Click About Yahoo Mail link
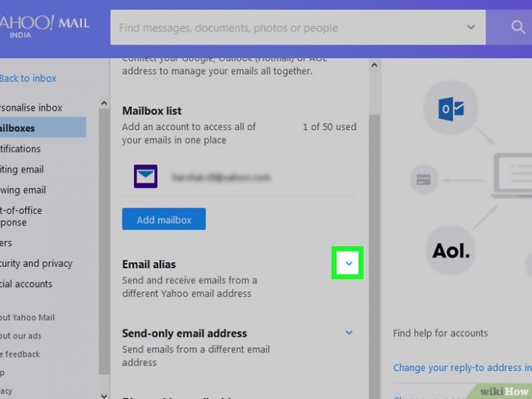Viewport: 532px width, 399px height. 27,318
